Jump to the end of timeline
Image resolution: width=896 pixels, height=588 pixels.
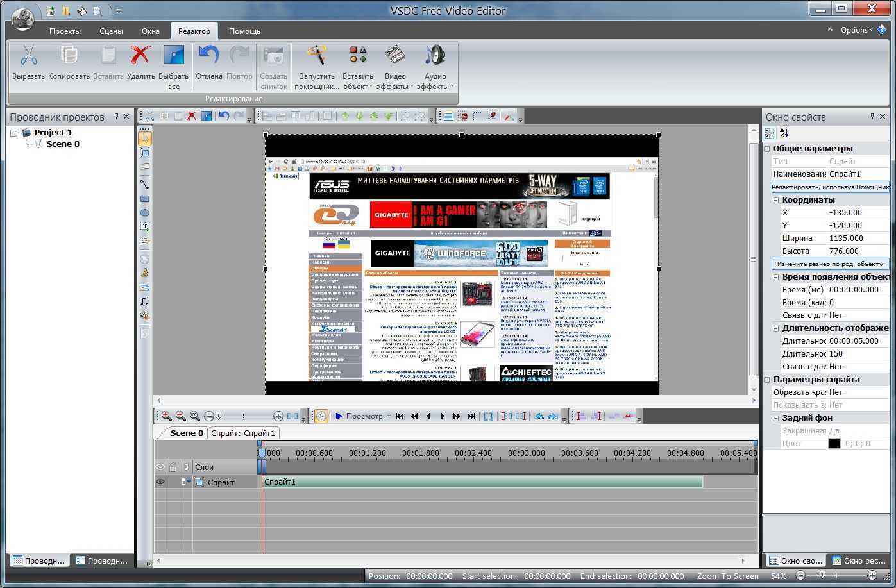tap(471, 416)
